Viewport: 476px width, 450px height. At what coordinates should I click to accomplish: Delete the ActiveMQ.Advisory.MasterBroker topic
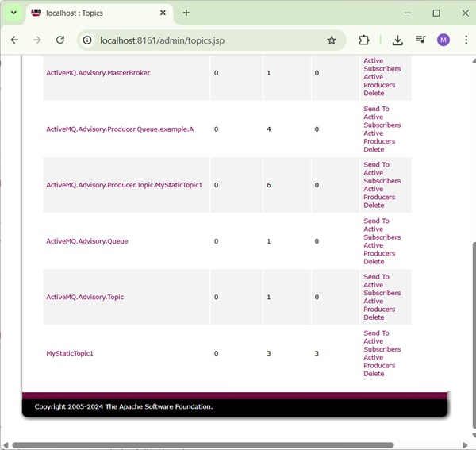pyautogui.click(x=374, y=93)
